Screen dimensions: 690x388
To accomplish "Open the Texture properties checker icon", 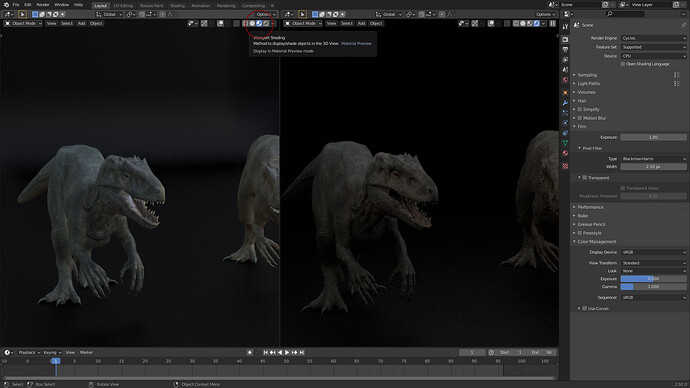I will click(x=565, y=166).
